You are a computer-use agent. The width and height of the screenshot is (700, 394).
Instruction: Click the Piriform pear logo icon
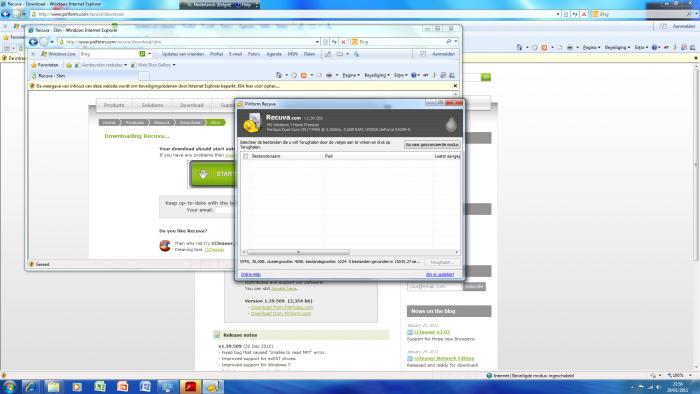coord(451,123)
